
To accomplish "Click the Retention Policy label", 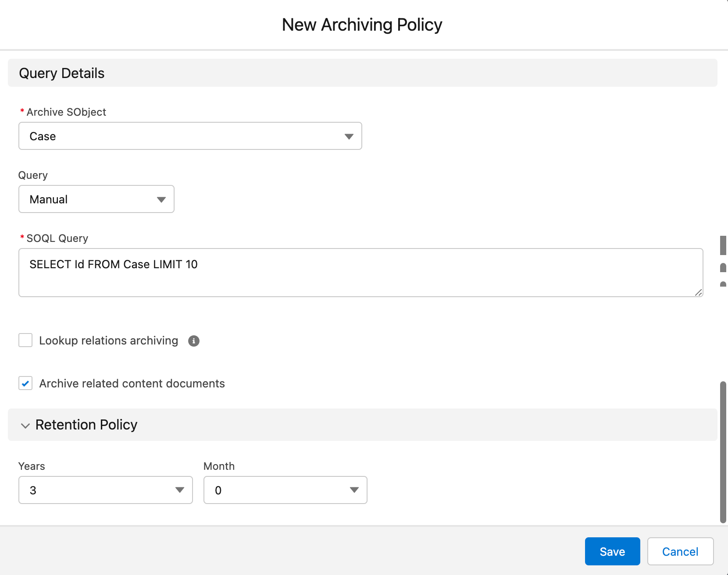I will 86,425.
